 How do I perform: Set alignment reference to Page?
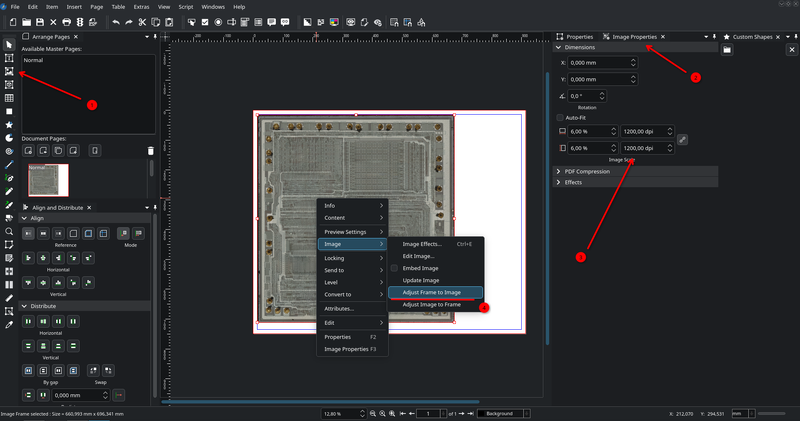pyautogui.click(x=73, y=233)
